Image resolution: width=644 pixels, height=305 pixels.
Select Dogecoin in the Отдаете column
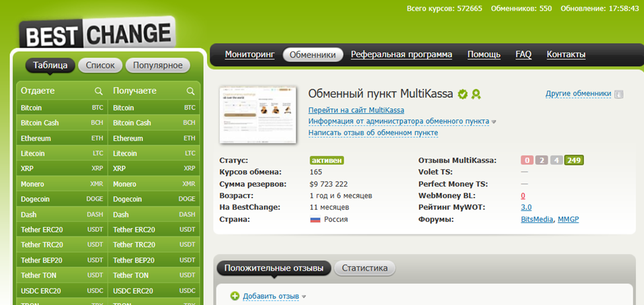click(x=61, y=199)
